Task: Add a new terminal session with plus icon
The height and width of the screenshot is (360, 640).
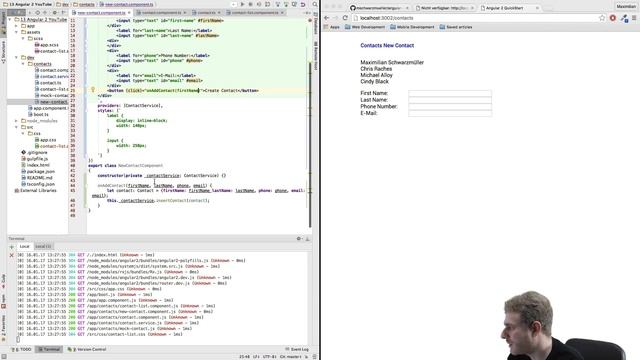Action: coord(11,247)
